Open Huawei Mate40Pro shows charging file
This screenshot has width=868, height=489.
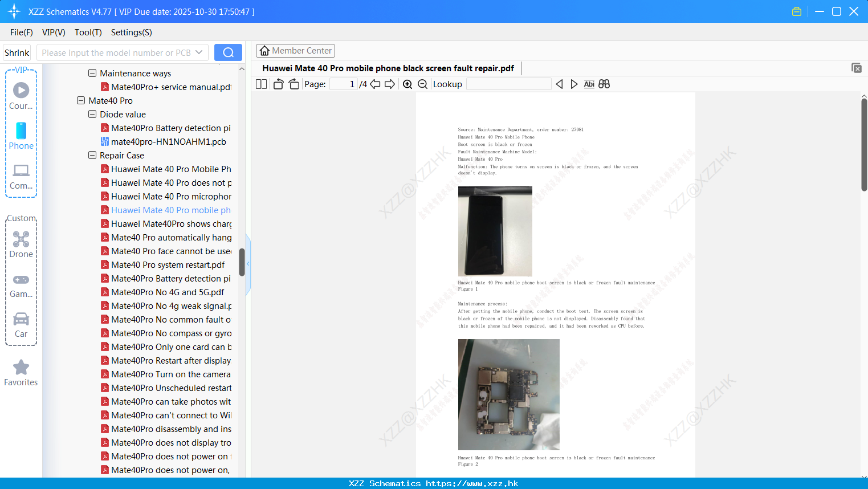pos(166,223)
